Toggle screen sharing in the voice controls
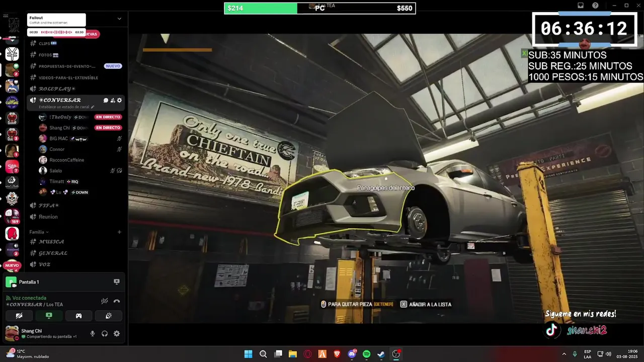The image size is (644, 362). tap(49, 316)
